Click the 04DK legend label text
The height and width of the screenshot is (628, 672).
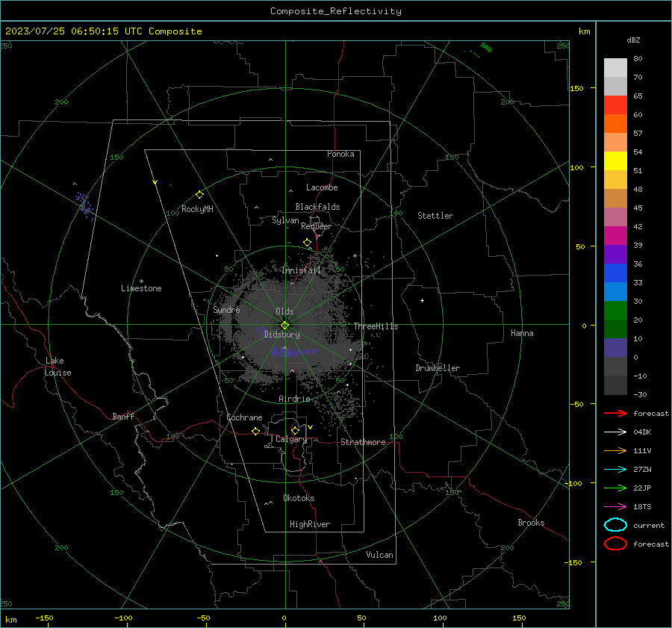(642, 432)
